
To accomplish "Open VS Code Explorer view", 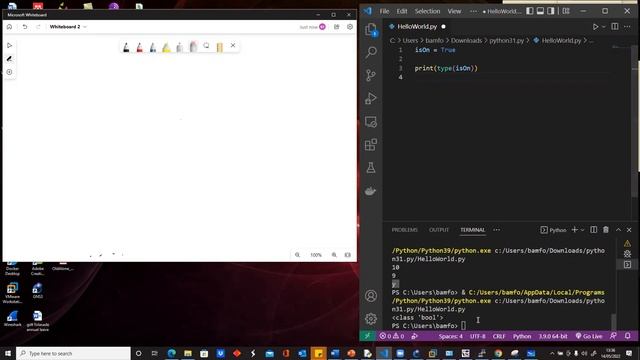I will (x=371, y=30).
